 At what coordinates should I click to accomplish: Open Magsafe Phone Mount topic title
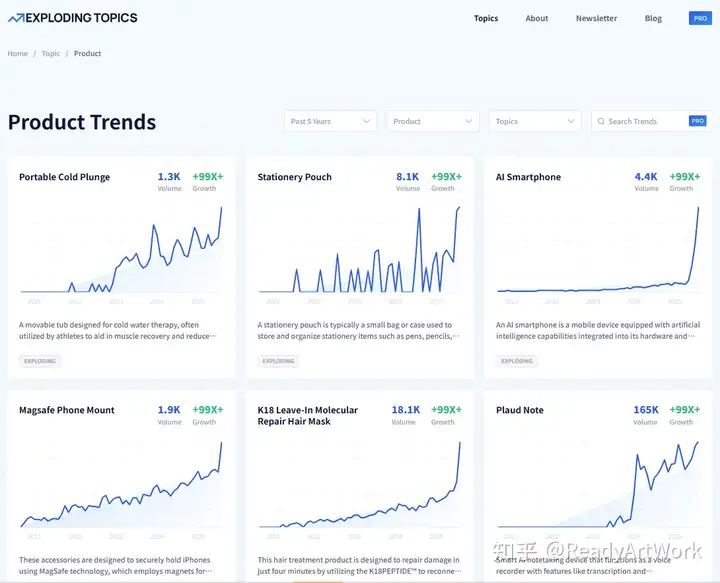[x=67, y=410]
